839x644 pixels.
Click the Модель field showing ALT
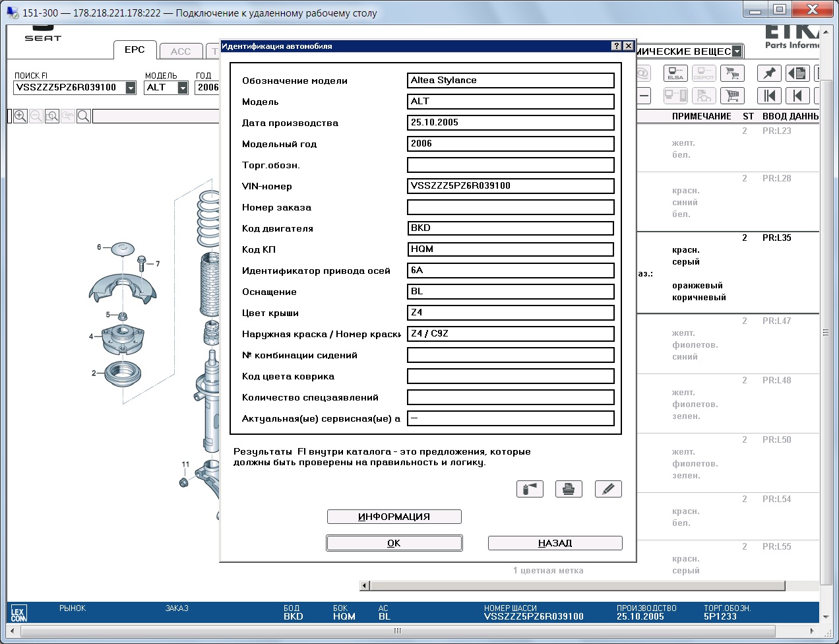(511, 102)
